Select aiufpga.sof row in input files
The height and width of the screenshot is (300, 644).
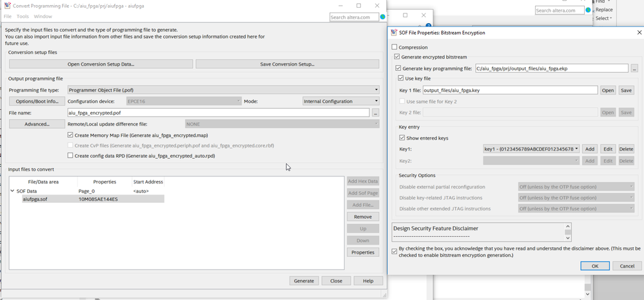[x=93, y=199]
